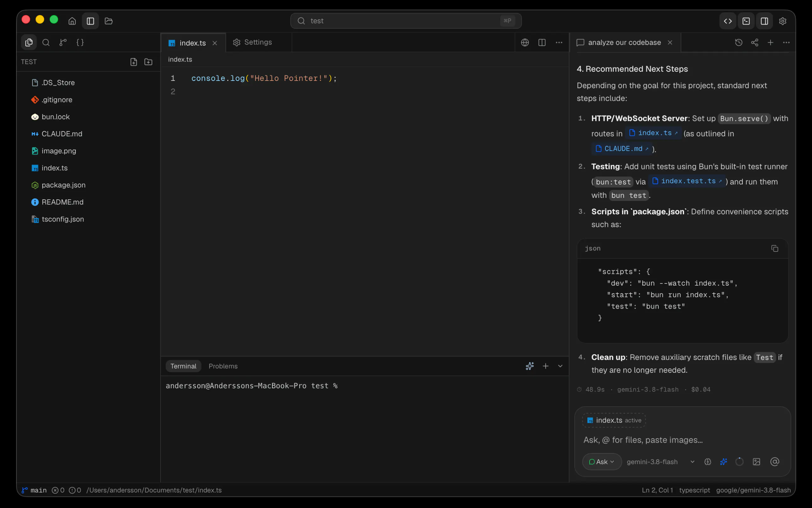This screenshot has height=508, width=812.
Task: Create a new folder in TEST
Action: (148, 62)
